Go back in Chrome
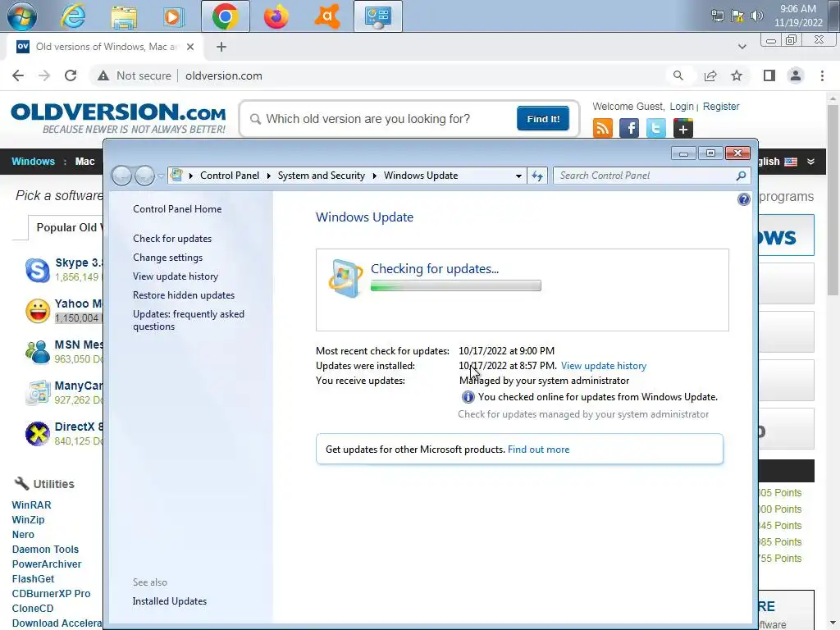Viewport: 840px width, 630px height. point(18,75)
